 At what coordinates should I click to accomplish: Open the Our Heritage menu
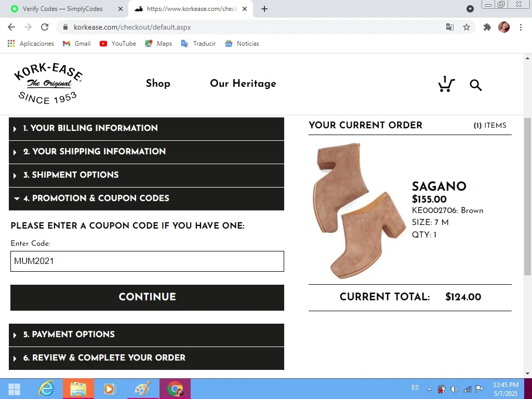pyautogui.click(x=243, y=84)
